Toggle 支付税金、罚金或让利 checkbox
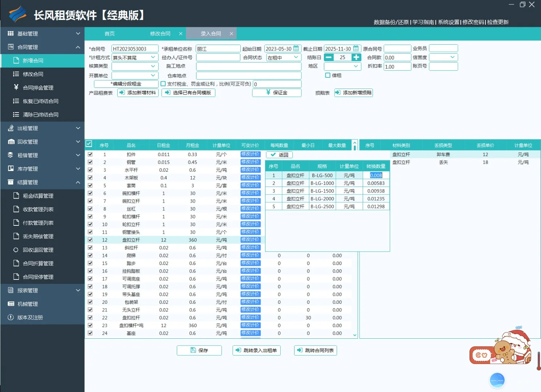Image resolution: width=541 pixels, height=392 pixels. coord(163,84)
